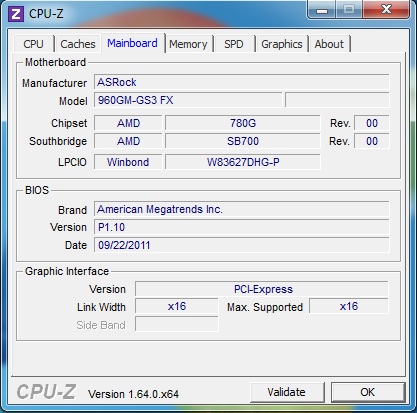Open the SPD tab
Image resolution: width=417 pixels, height=413 pixels.
[234, 44]
